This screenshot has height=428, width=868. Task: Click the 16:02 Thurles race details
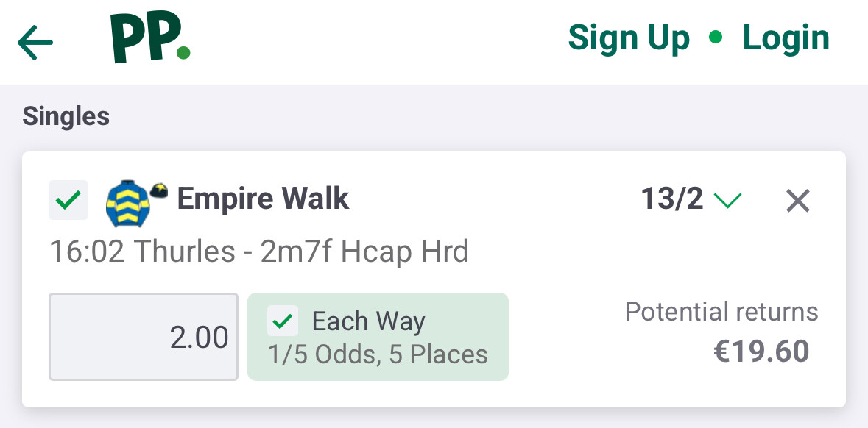pyautogui.click(x=259, y=252)
